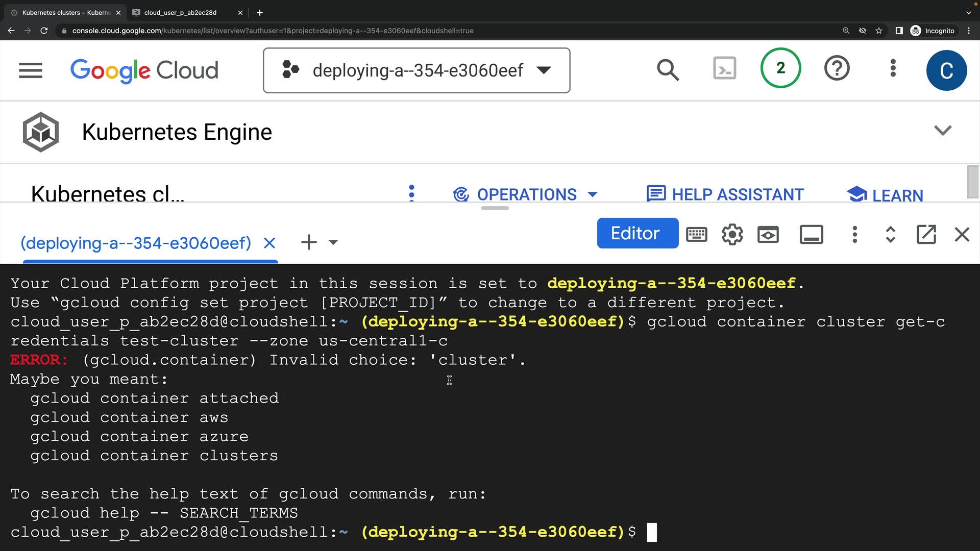This screenshot has height=551, width=980.
Task: Select the deploying-a--354-e3060eef terminal tab
Action: [x=136, y=243]
